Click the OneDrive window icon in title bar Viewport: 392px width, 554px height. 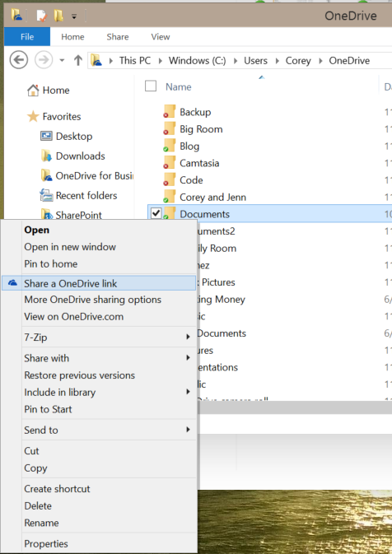tap(16, 15)
